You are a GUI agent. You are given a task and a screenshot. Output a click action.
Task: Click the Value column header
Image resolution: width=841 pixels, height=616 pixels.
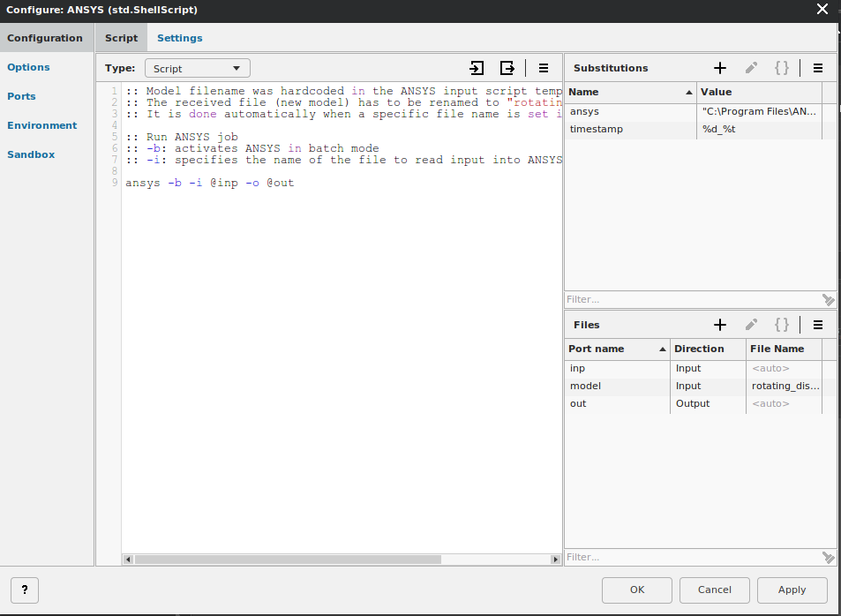coord(759,93)
